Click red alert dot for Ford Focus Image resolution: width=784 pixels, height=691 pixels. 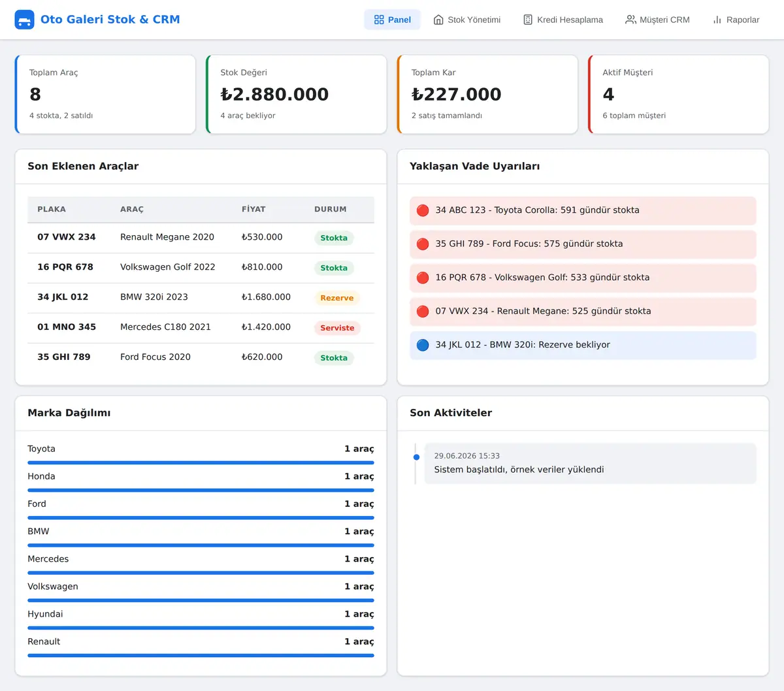pyautogui.click(x=423, y=244)
